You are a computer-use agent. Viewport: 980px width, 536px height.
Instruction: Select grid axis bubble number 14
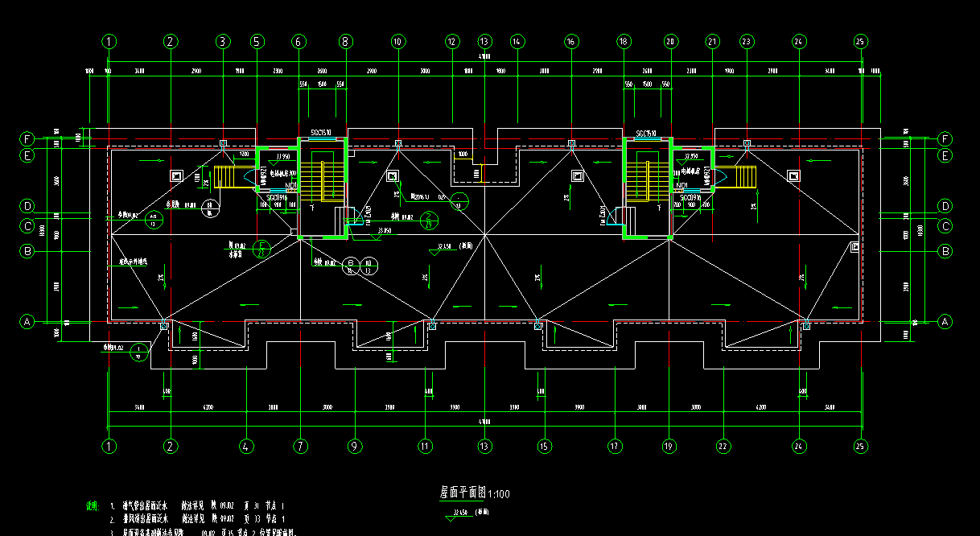point(517,41)
